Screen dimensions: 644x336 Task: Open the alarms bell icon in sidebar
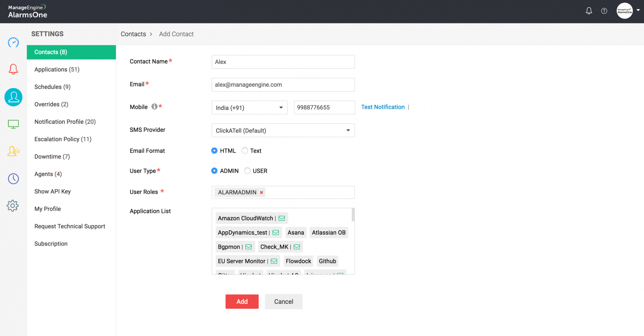tap(13, 69)
